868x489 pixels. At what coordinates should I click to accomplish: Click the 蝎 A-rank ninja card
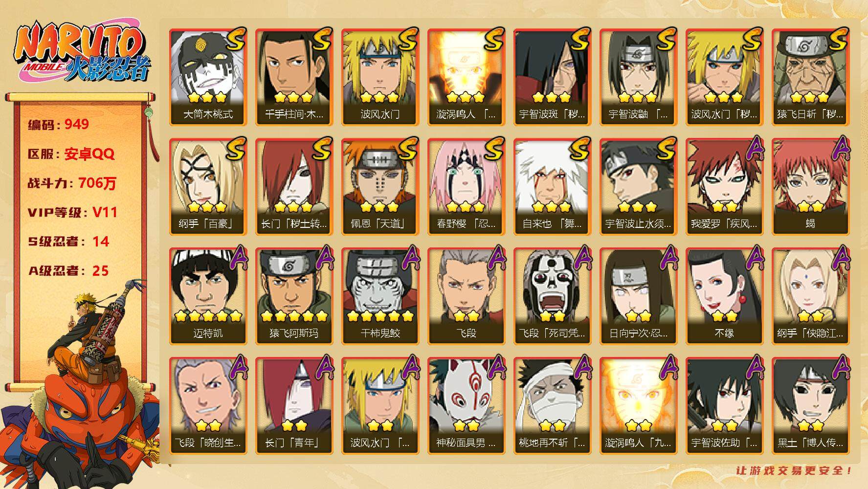point(811,186)
